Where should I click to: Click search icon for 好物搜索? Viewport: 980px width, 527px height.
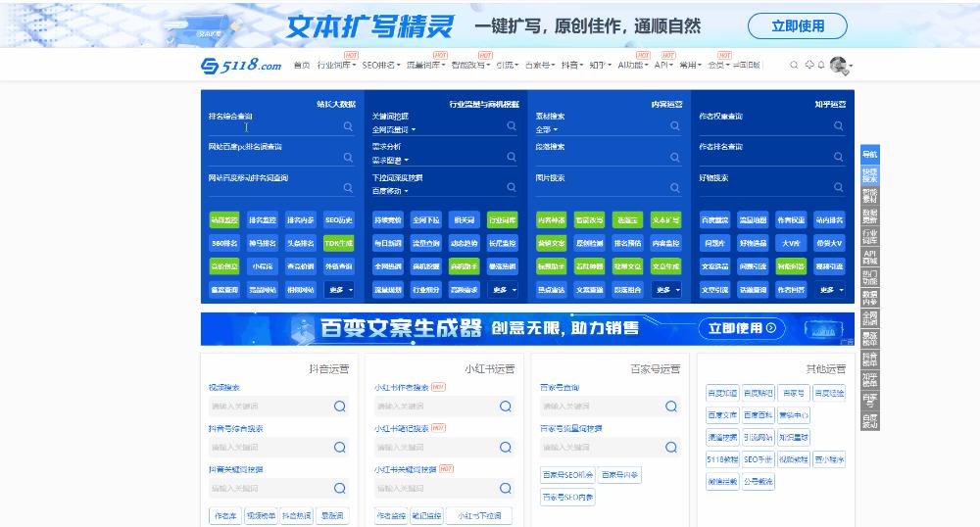(839, 187)
